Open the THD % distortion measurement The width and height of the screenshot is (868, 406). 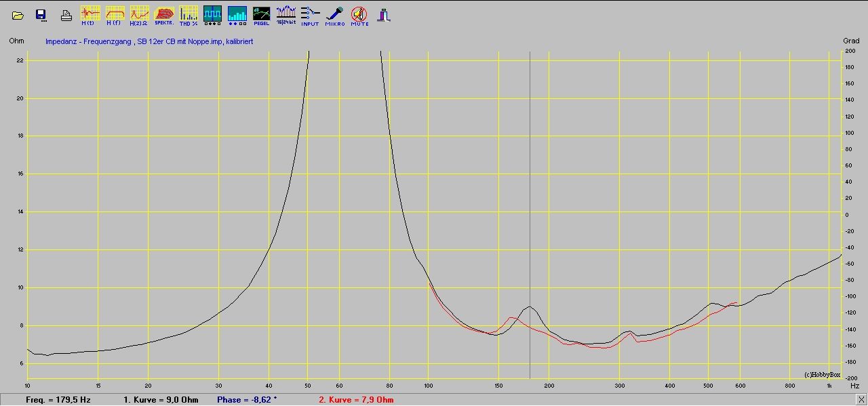tap(189, 15)
